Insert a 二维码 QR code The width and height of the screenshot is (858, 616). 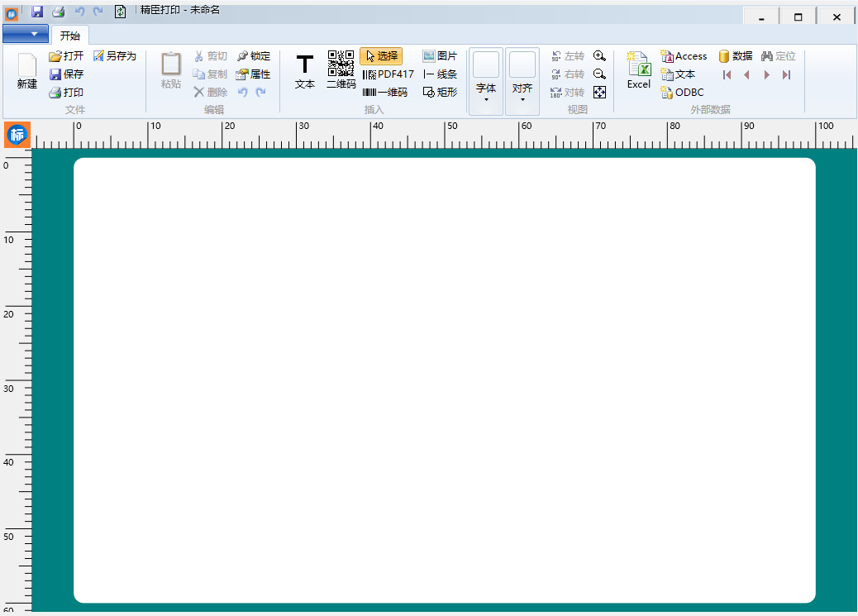341,69
